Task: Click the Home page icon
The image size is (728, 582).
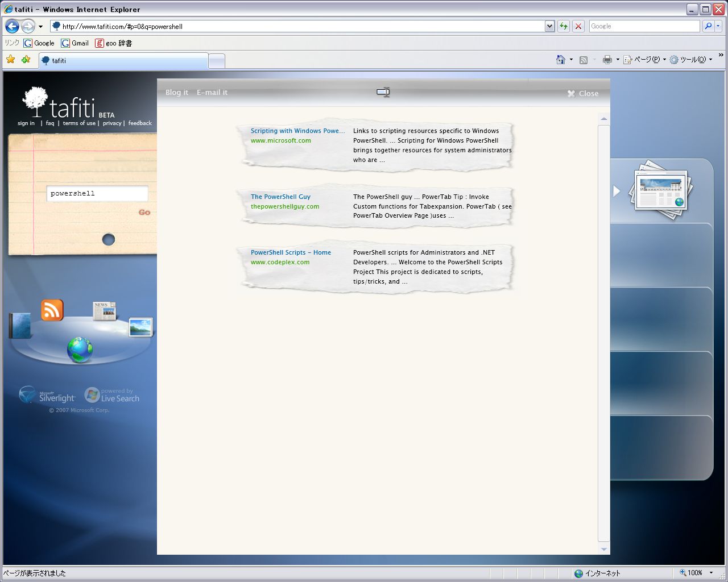Action: pos(561,60)
